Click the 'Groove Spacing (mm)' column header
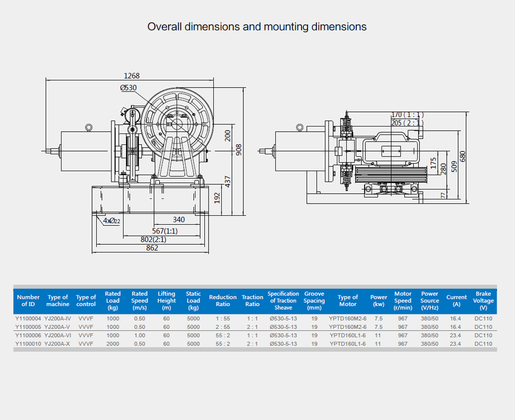The height and width of the screenshot is (420, 515). (314, 300)
